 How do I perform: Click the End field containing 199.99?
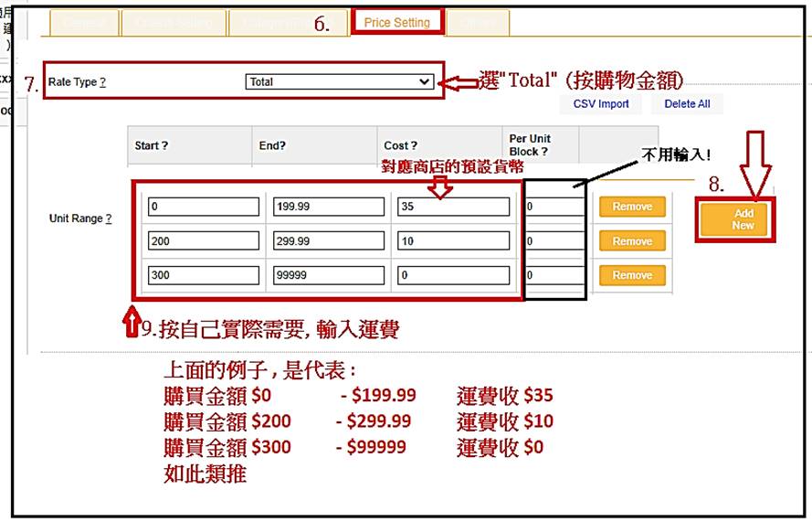tap(328, 207)
